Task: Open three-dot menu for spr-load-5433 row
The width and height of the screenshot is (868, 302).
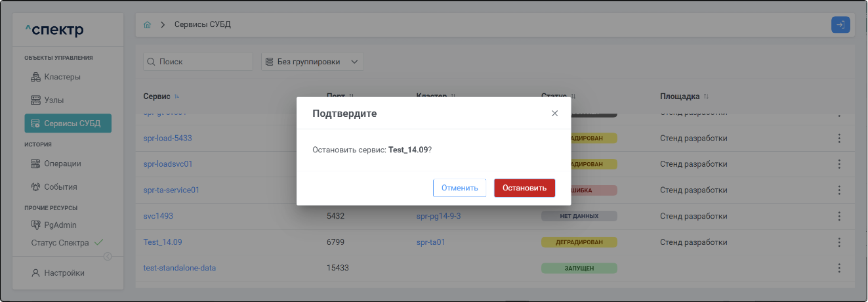Action: coord(838,139)
